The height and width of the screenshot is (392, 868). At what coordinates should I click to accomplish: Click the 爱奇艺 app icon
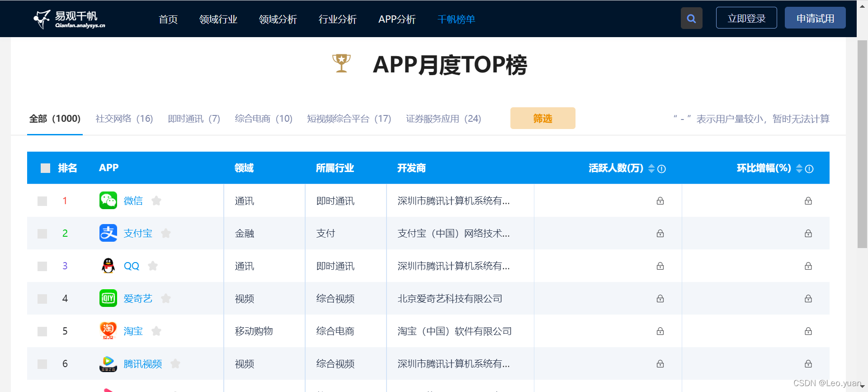point(108,298)
